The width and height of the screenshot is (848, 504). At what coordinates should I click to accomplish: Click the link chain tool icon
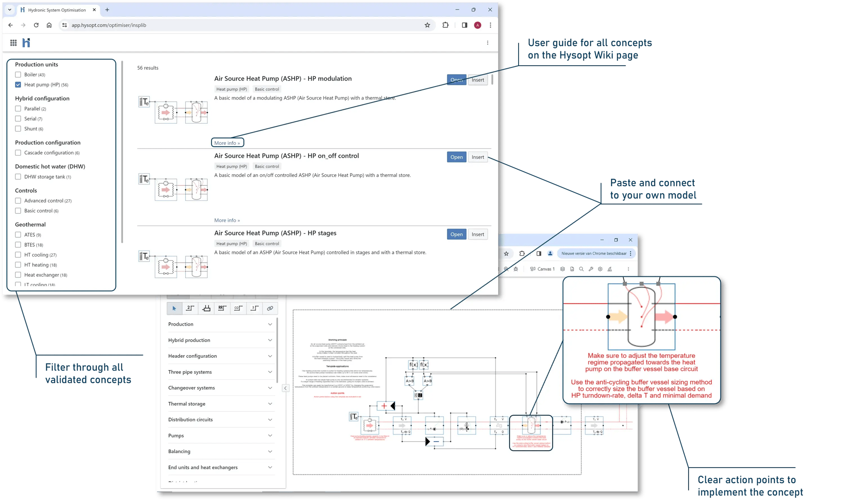coord(270,308)
